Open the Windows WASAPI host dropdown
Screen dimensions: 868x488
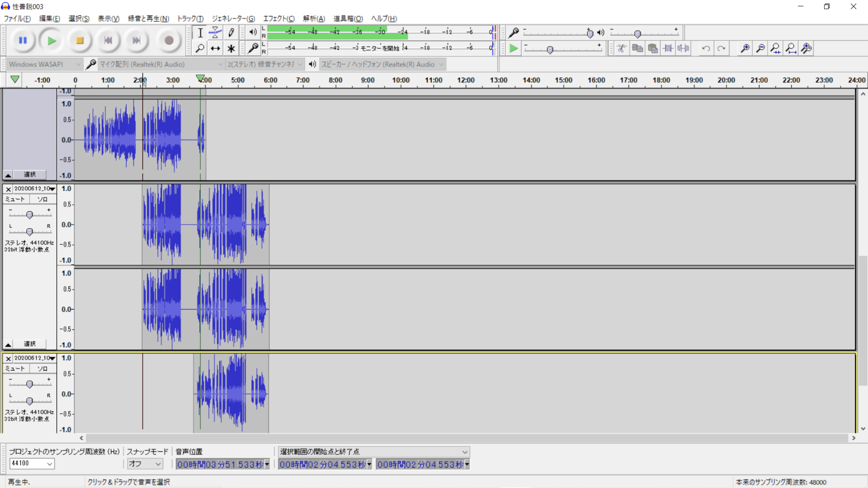(x=45, y=65)
